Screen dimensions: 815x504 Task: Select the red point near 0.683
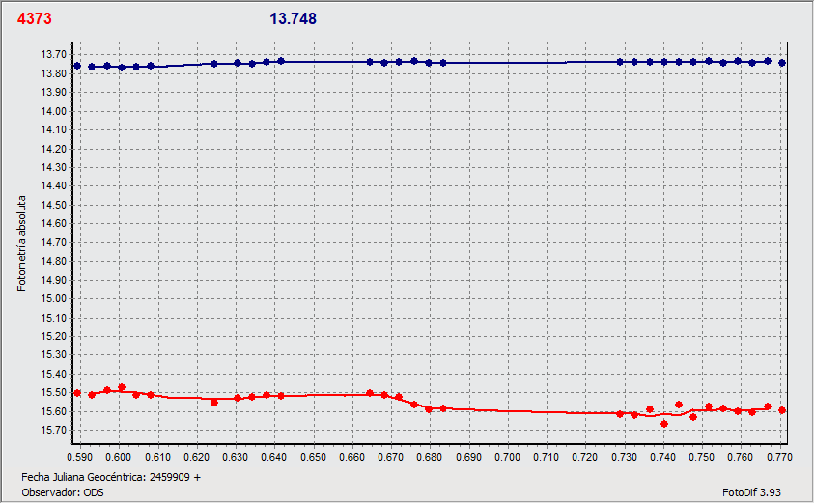click(443, 408)
